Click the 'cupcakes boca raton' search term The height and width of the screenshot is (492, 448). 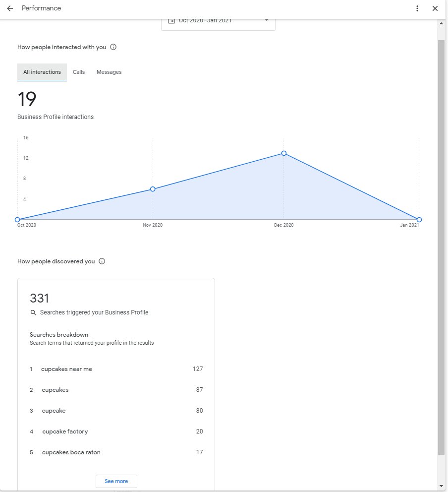[71, 452]
